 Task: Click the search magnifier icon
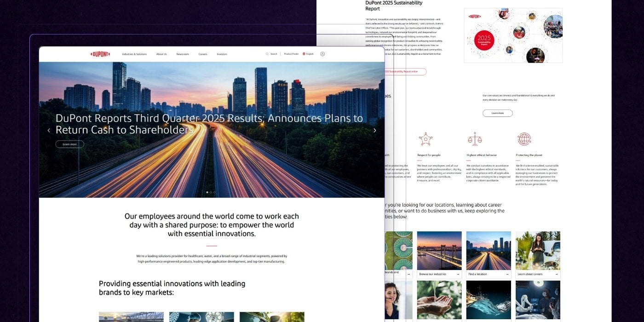pos(267,54)
